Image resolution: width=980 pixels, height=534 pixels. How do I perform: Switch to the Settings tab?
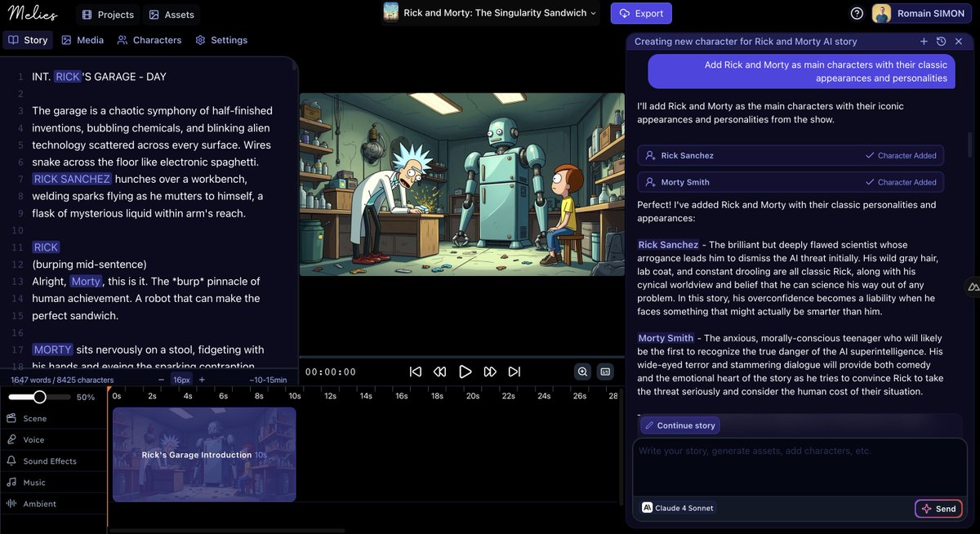[x=221, y=40]
